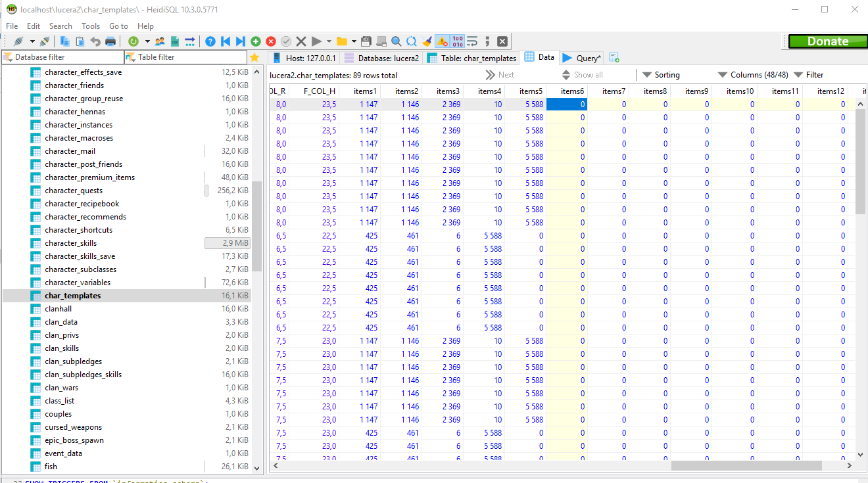Click the save floppy disk icon
Viewport: 868px width, 483px height.
tap(366, 41)
